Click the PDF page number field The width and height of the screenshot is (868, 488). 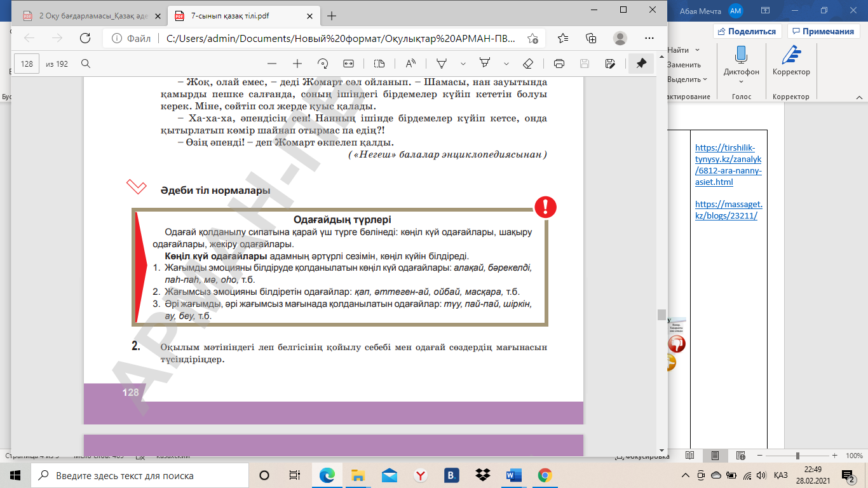[27, 64]
